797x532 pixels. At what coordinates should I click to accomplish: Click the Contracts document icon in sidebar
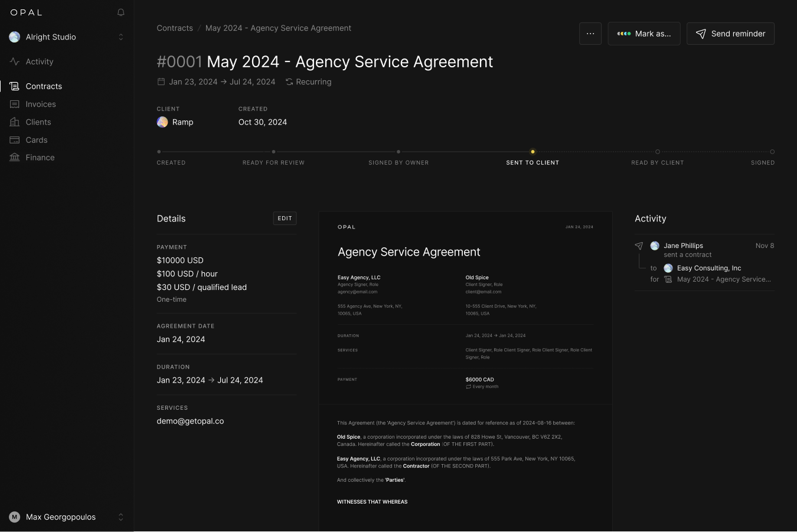15,86
